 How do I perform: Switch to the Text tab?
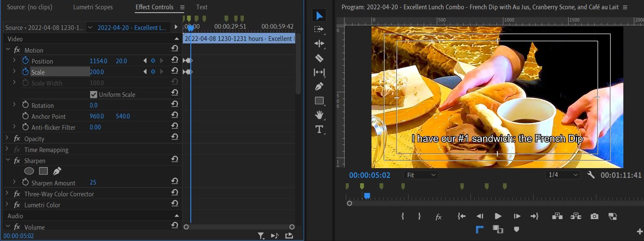pos(202,7)
